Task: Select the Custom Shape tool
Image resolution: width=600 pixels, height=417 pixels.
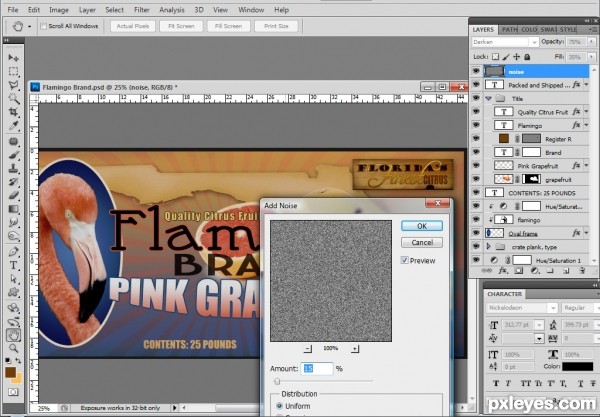Action: 13,292
